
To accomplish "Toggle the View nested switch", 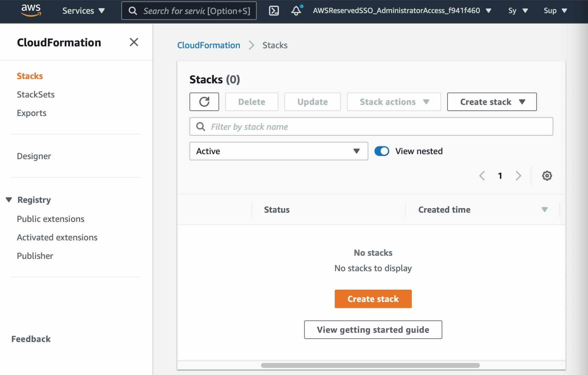I will point(382,151).
